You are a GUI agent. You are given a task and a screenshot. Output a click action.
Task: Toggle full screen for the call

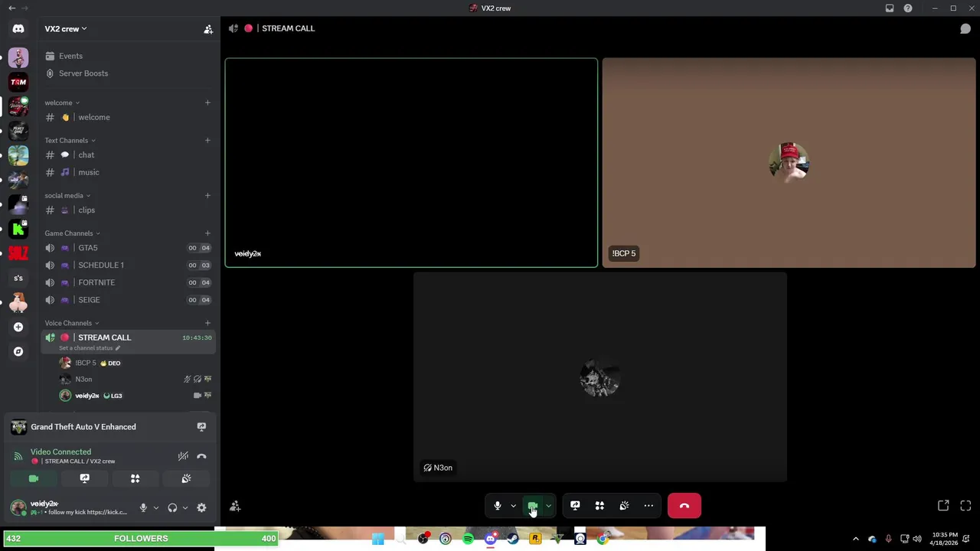tap(965, 506)
